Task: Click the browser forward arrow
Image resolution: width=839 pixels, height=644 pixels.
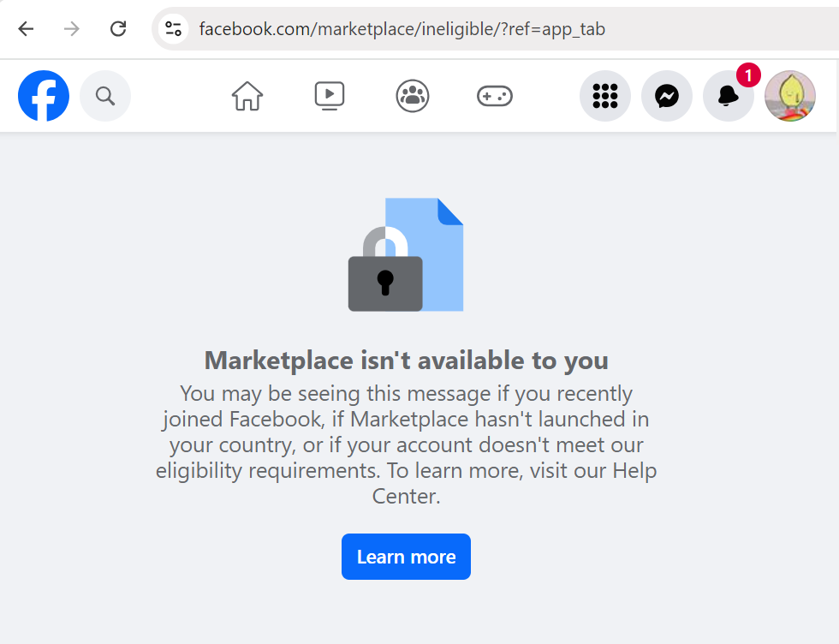Action: (x=72, y=28)
